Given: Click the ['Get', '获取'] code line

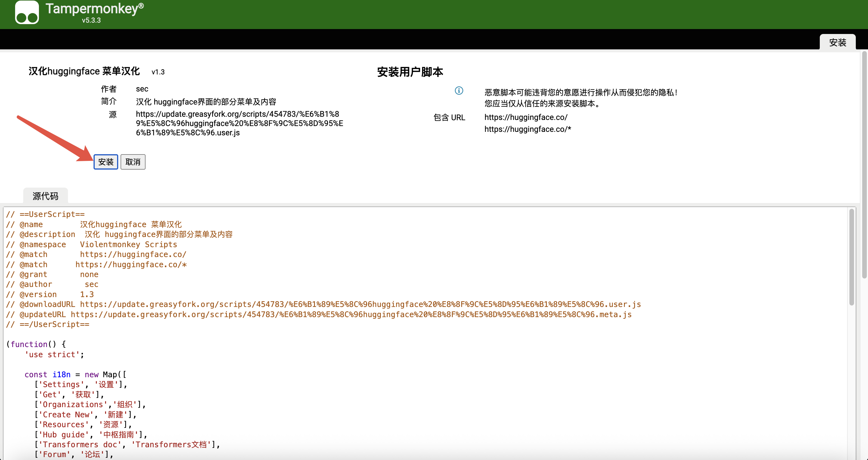Looking at the screenshot, I should (x=69, y=395).
